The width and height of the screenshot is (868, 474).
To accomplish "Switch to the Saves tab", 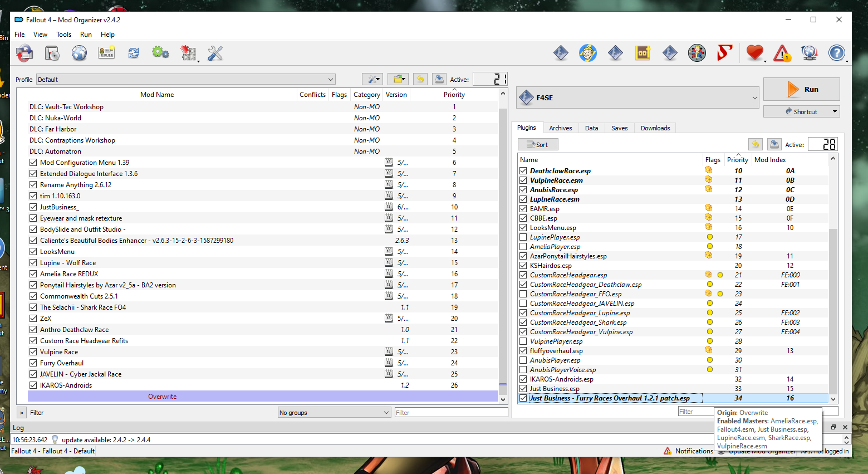I will click(x=619, y=128).
